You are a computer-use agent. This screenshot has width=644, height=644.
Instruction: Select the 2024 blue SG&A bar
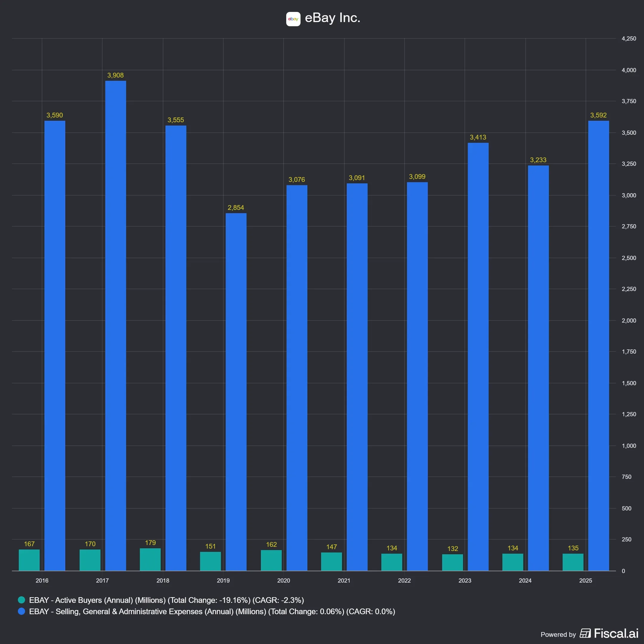click(538, 368)
